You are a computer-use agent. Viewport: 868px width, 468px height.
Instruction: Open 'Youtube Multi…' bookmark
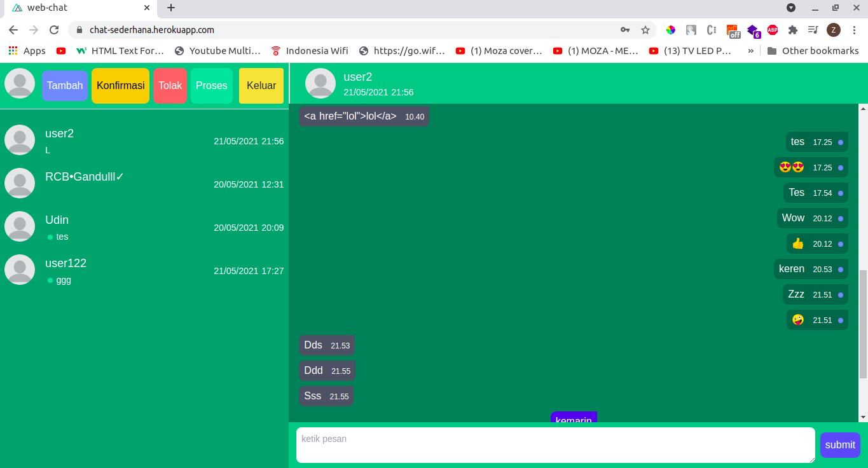pos(217,51)
